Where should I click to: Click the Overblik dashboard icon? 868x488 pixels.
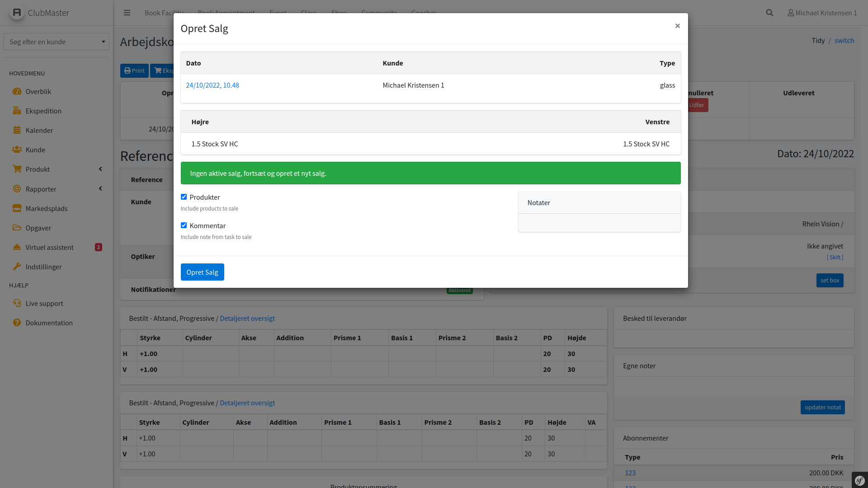[17, 91]
